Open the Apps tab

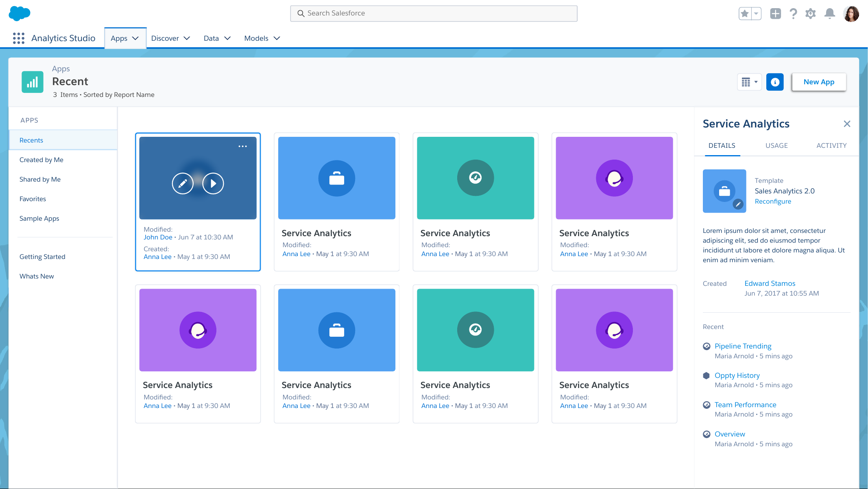coord(125,38)
